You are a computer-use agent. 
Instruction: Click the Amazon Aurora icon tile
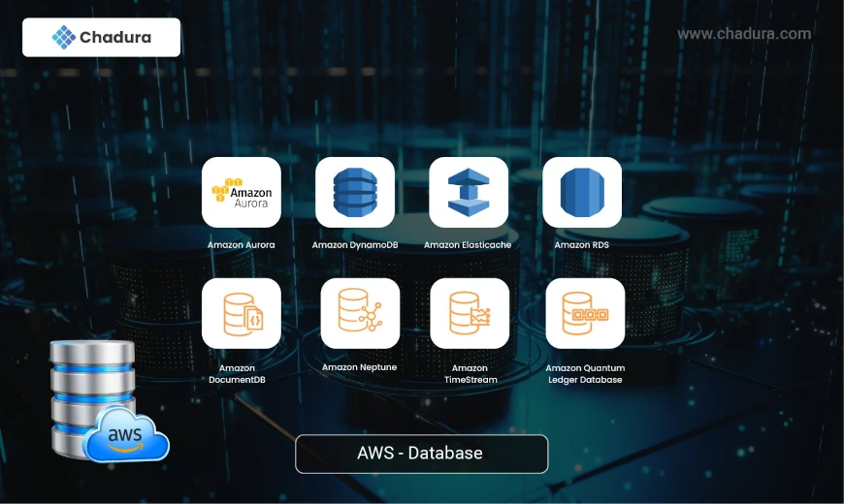pyautogui.click(x=242, y=192)
